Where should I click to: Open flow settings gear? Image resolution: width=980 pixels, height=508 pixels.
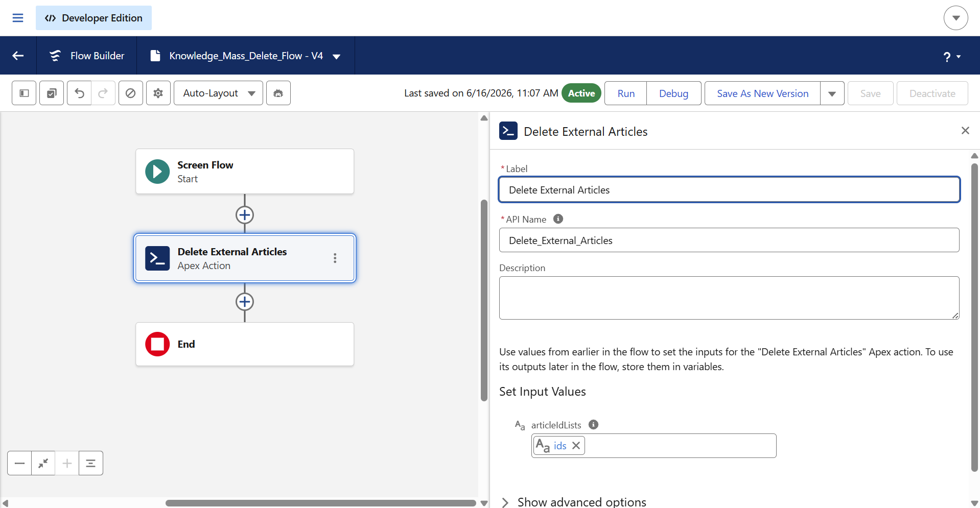[x=158, y=93]
